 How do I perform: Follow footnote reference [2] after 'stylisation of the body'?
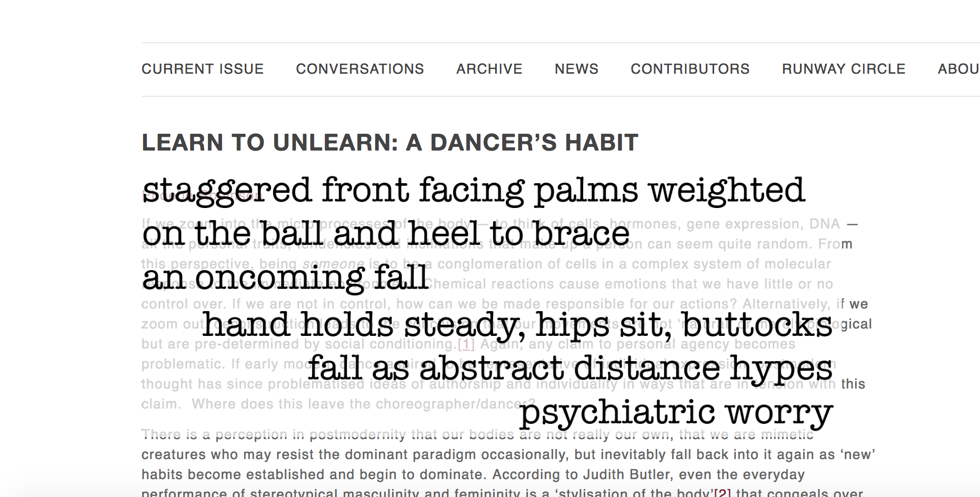[723, 493]
